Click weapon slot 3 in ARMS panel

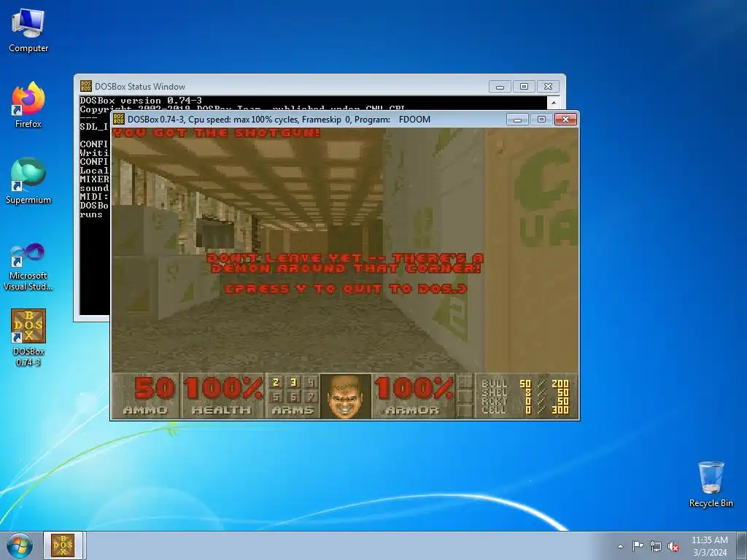tap(293, 382)
